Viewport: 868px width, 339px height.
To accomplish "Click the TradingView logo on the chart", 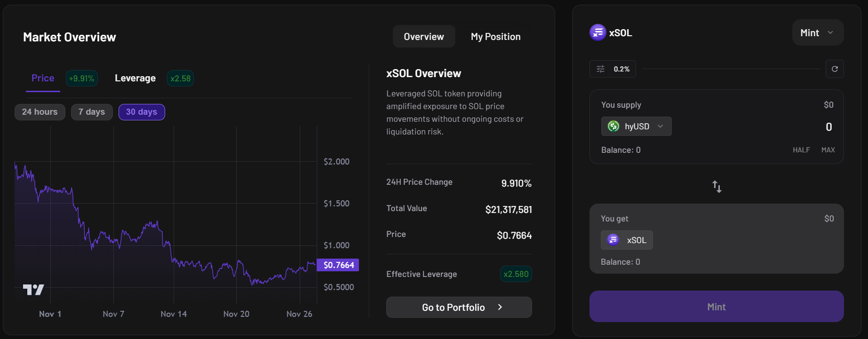I will point(33,290).
